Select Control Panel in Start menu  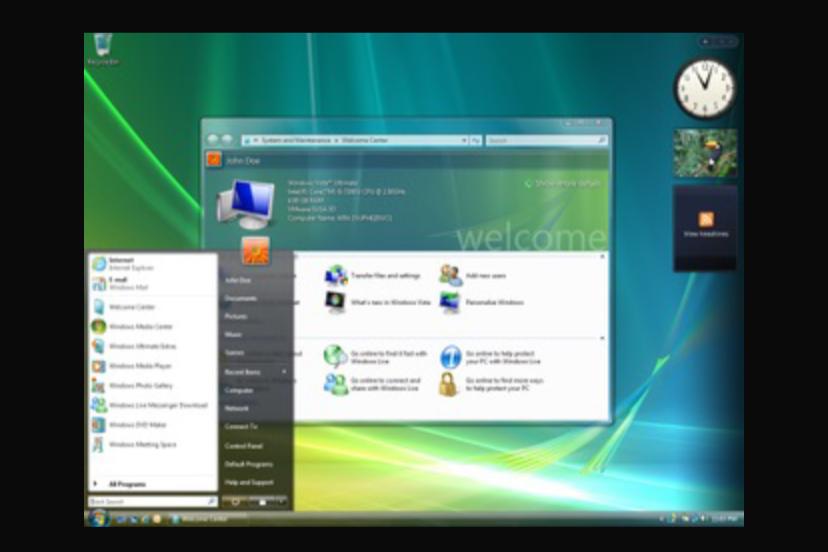(x=243, y=446)
